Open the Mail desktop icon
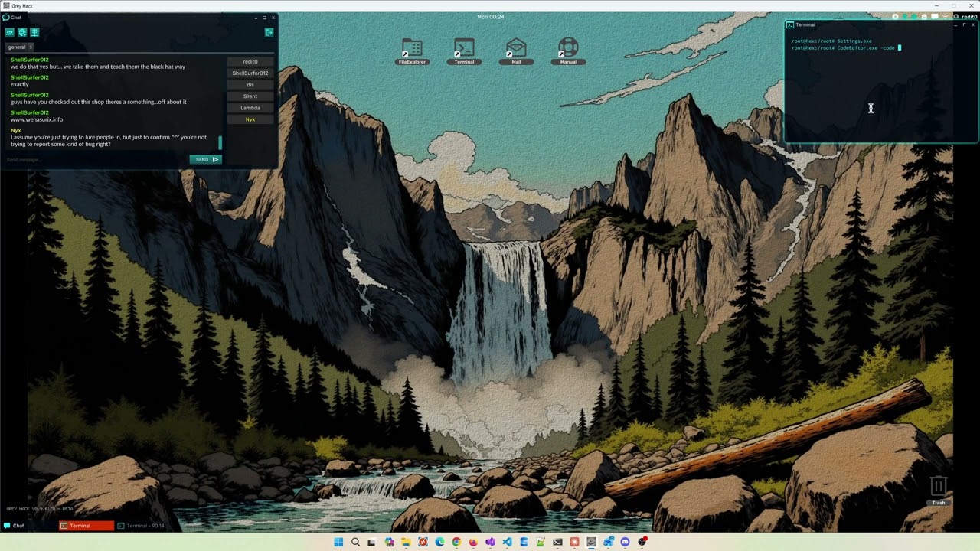Viewport: 980px width, 551px height. point(516,51)
